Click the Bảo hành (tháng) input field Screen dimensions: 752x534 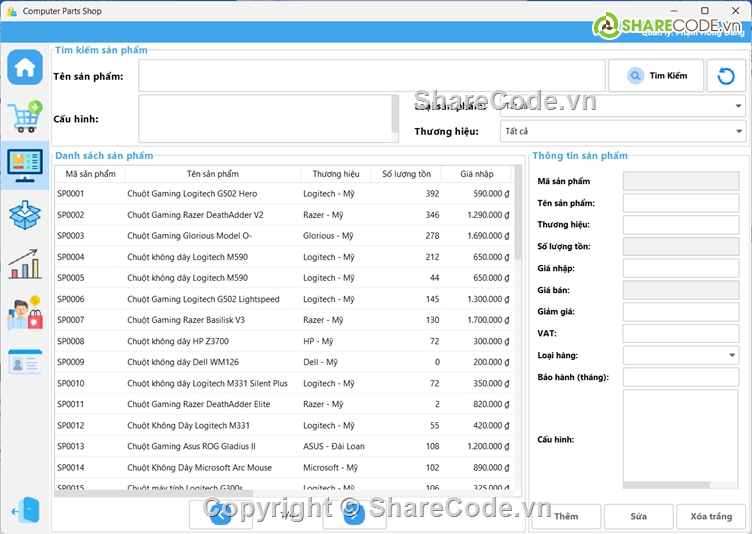[681, 377]
